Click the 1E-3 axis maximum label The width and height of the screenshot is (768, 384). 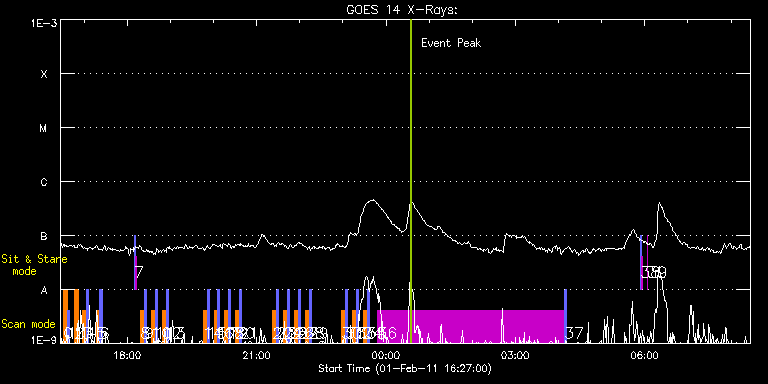44,23
